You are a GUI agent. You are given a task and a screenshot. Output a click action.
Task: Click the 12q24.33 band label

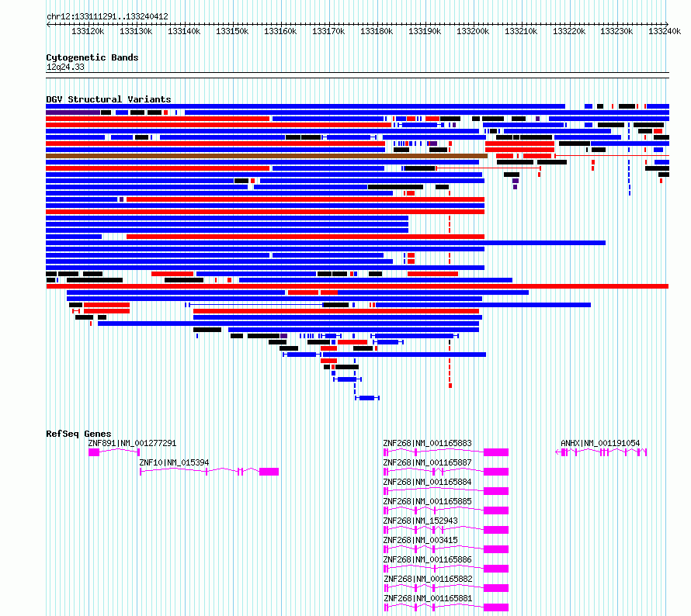65,67
